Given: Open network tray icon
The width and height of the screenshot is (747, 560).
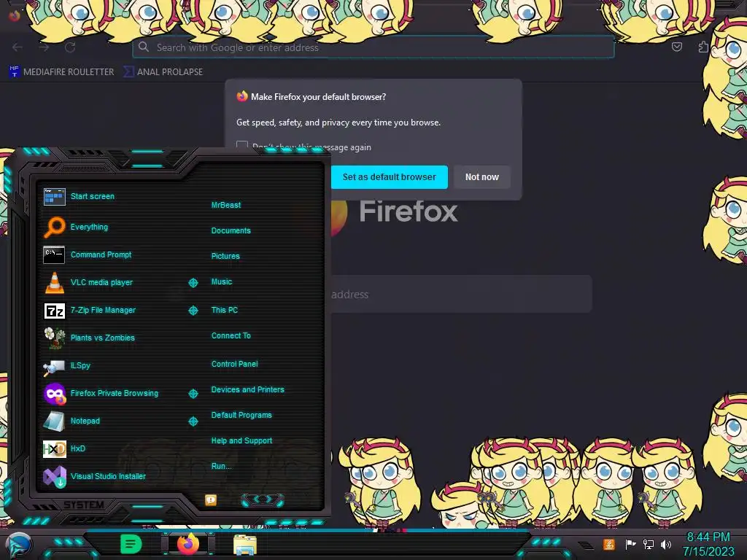Looking at the screenshot, I should [648, 544].
